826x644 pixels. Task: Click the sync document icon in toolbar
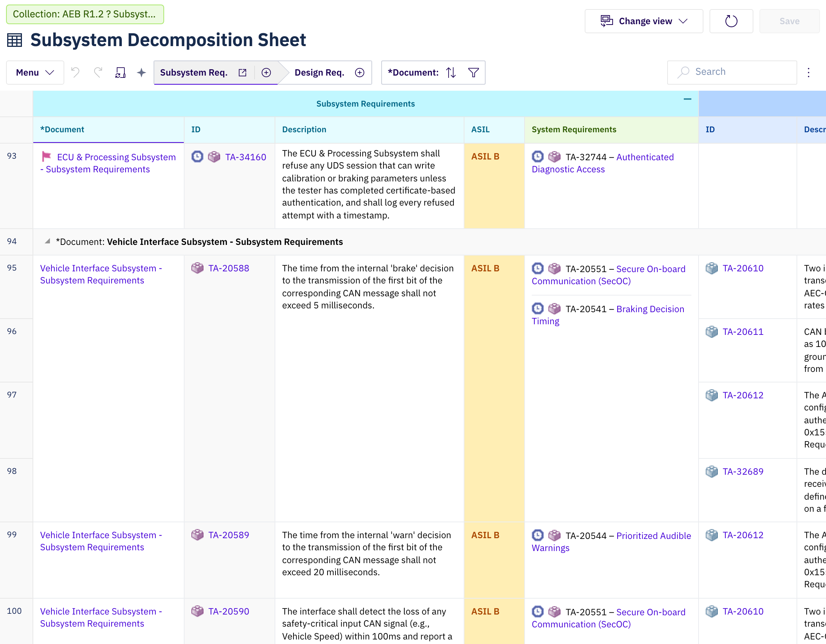(120, 73)
